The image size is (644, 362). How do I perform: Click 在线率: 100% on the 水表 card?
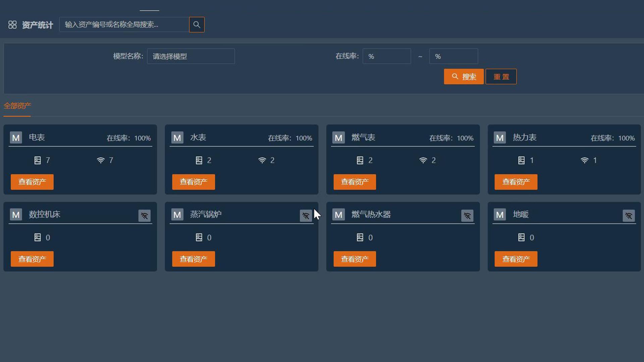[x=290, y=138]
